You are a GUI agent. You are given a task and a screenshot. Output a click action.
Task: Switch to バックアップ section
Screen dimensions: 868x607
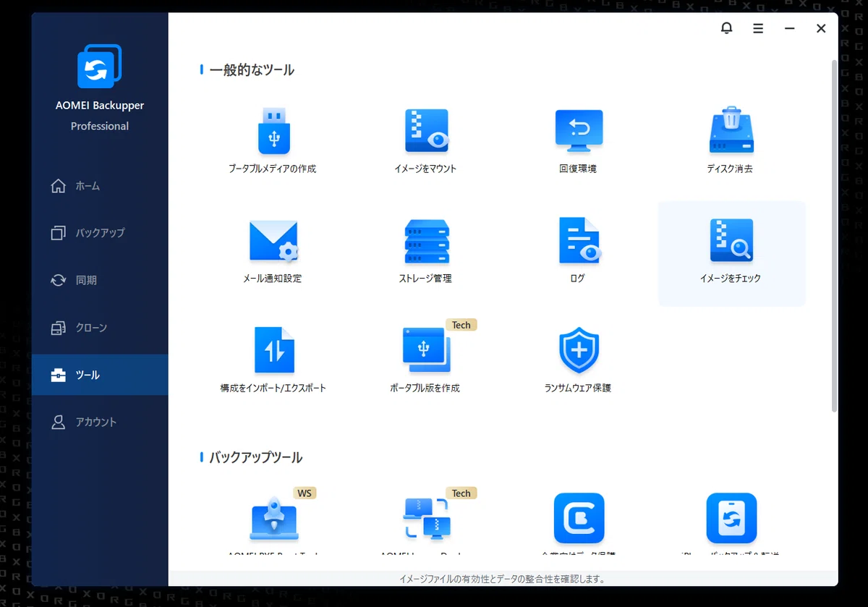pyautogui.click(x=100, y=233)
